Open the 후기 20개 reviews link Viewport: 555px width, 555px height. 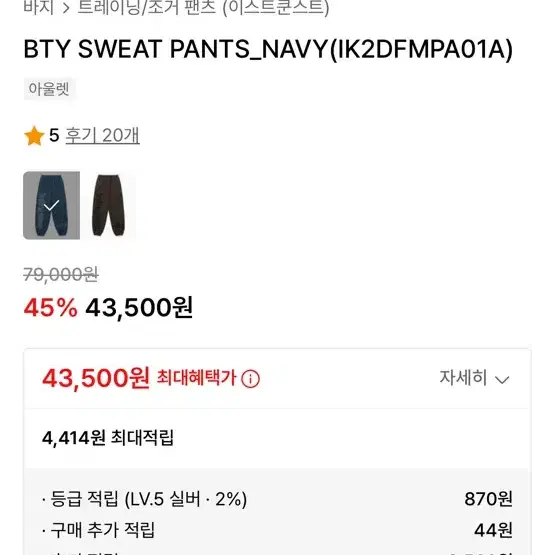click(103, 136)
